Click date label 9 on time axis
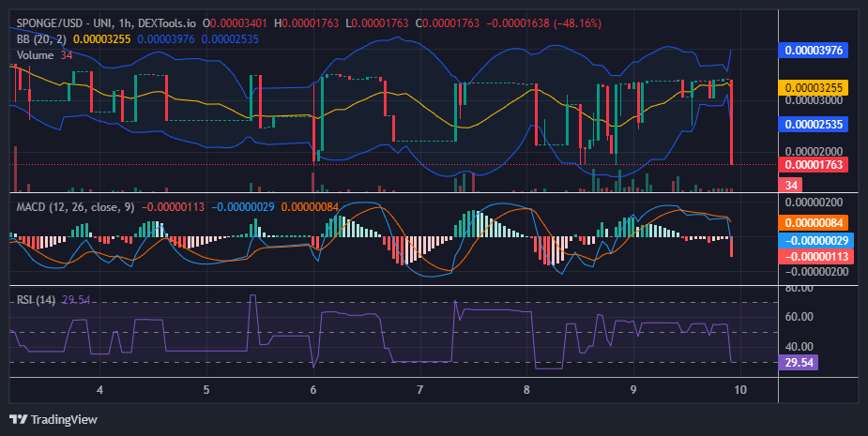The height and width of the screenshot is (436, 868). click(633, 389)
